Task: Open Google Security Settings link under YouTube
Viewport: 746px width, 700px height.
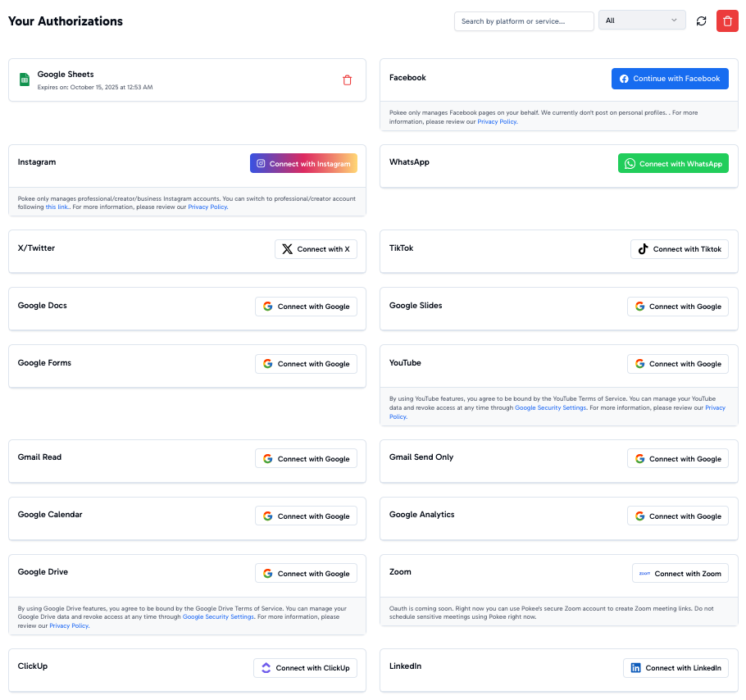Action: click(x=550, y=407)
